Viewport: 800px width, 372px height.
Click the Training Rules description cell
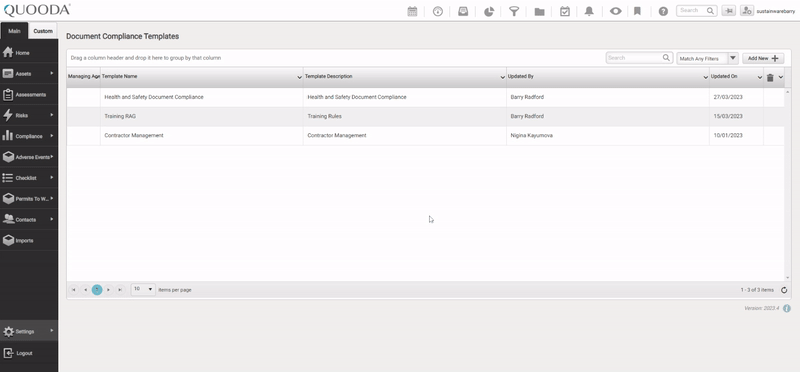point(405,116)
